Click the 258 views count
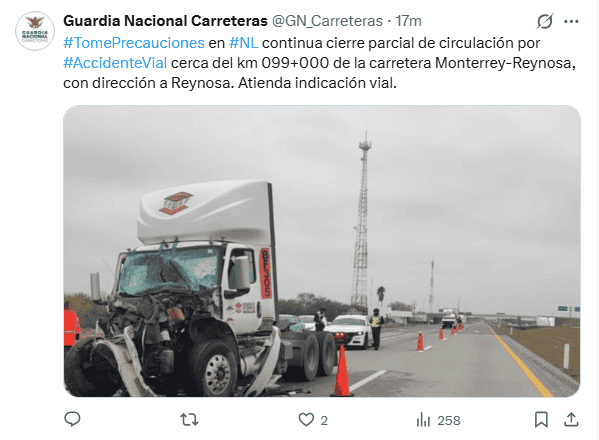This screenshot has height=440, width=599. pyautogui.click(x=449, y=421)
